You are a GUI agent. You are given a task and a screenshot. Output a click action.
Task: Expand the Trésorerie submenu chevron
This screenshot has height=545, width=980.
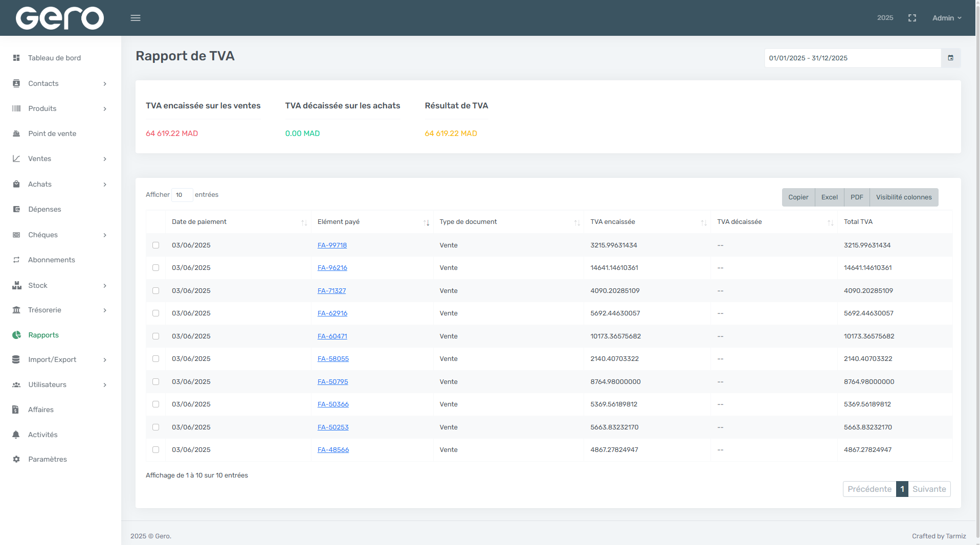click(105, 310)
